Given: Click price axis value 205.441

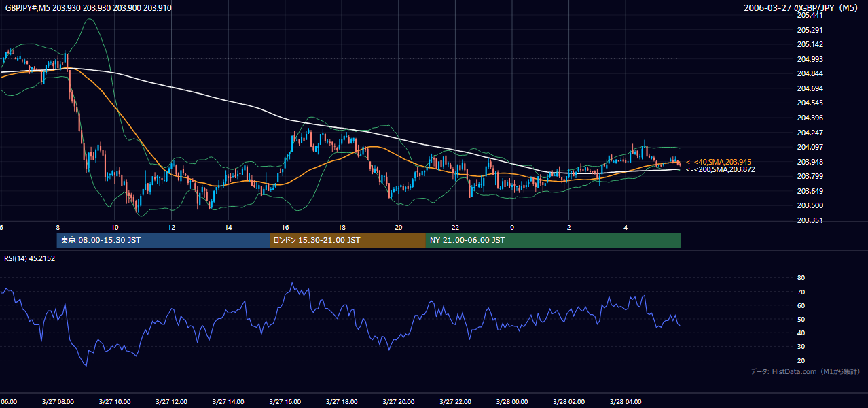Looking at the screenshot, I should coord(810,15).
